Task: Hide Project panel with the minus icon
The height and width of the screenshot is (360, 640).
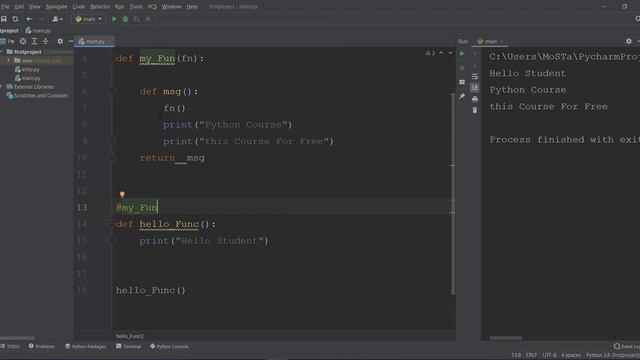Action: point(70,41)
